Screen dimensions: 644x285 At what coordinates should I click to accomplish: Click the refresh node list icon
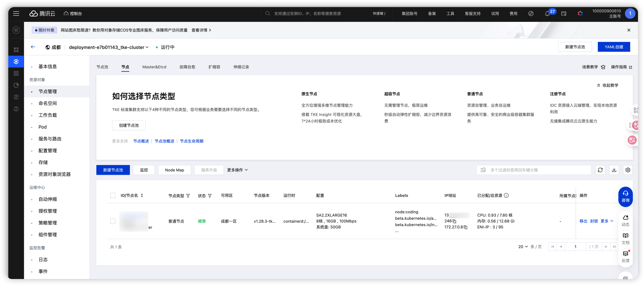pos(600,170)
